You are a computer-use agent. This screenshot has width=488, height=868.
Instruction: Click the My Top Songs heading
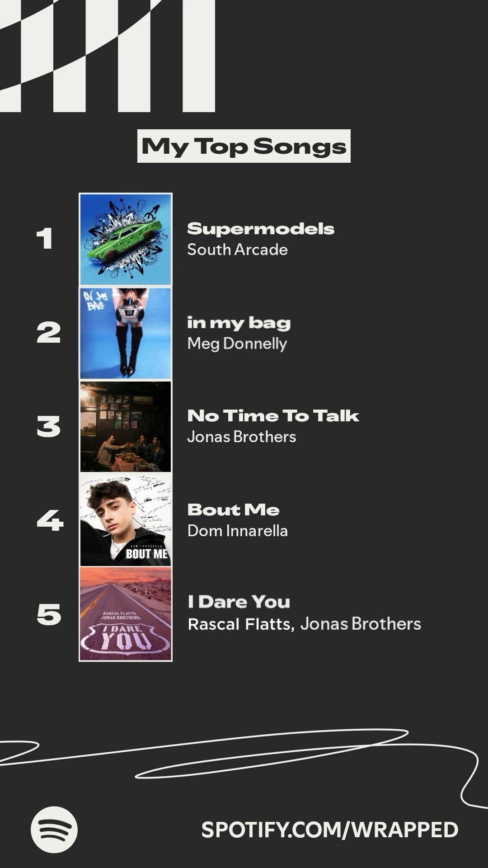coord(244,146)
